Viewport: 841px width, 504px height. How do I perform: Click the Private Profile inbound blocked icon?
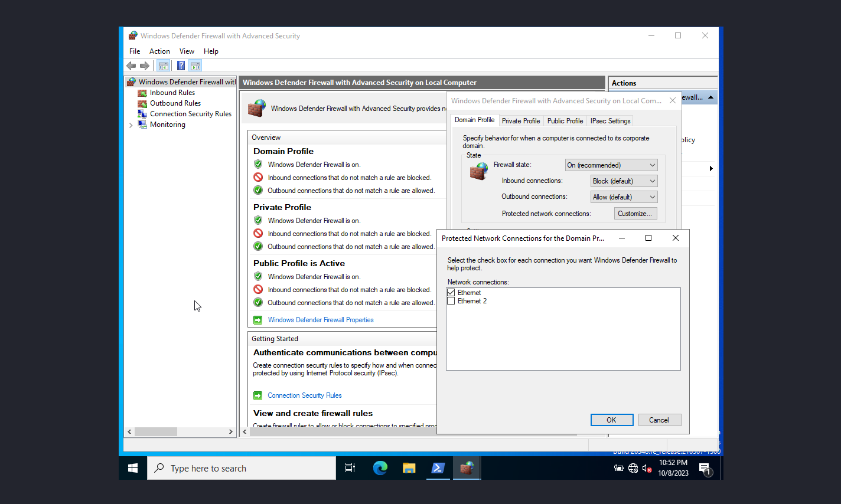[x=258, y=234]
